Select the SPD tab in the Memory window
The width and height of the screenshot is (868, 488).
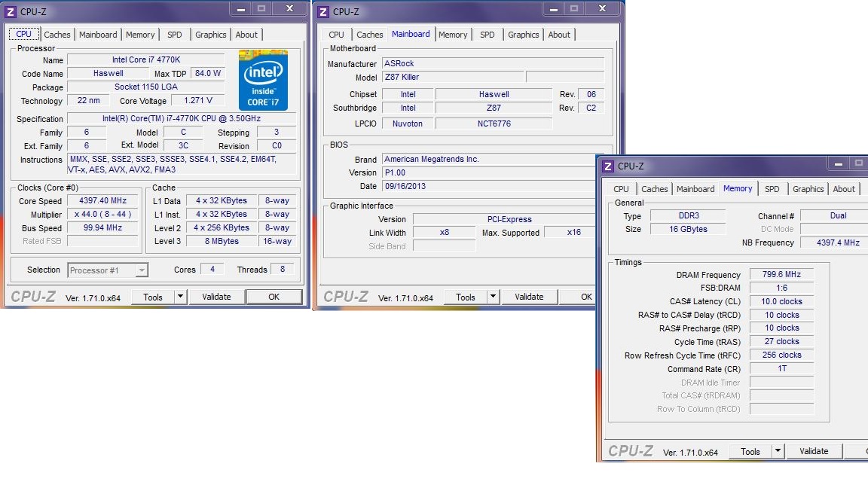click(772, 189)
